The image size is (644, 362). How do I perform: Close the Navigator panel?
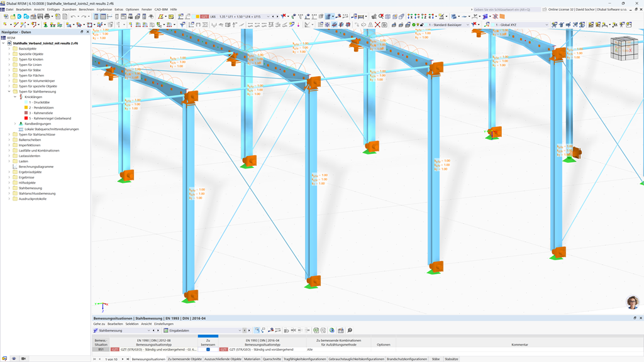point(87,31)
